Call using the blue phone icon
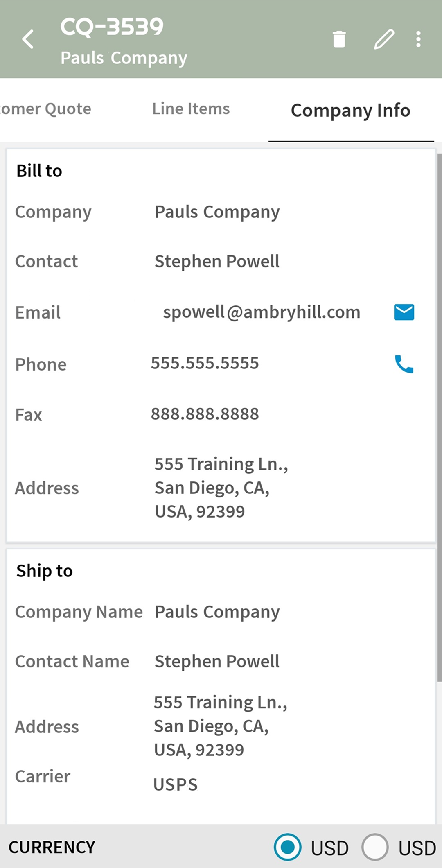 (404, 364)
